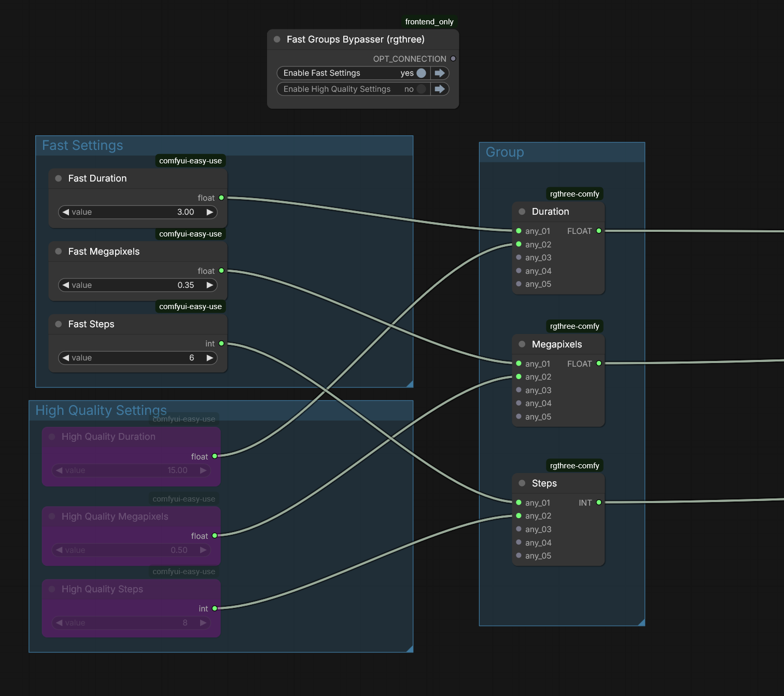Image resolution: width=784 pixels, height=696 pixels.
Task: Increase Fast Duration value with right arrow
Action: pos(209,212)
